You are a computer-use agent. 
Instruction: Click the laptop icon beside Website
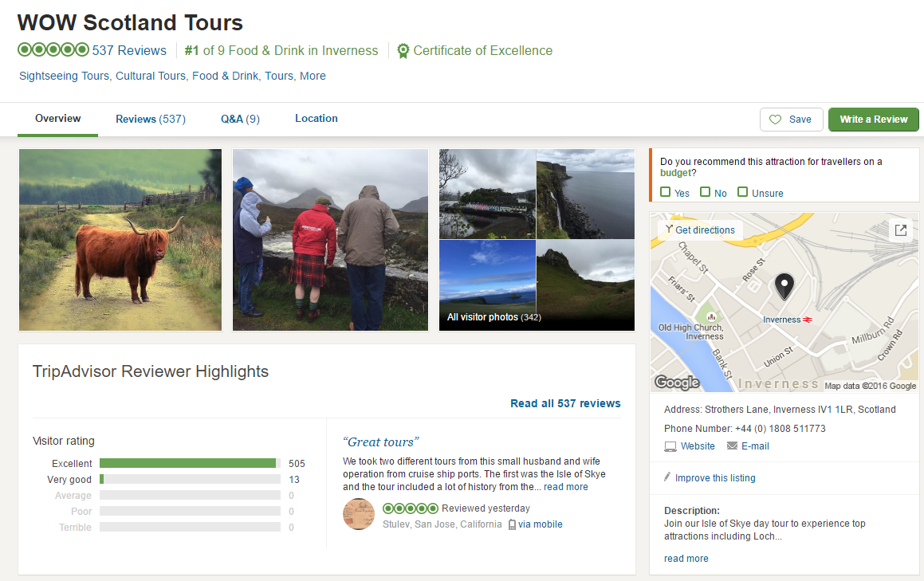pyautogui.click(x=670, y=446)
